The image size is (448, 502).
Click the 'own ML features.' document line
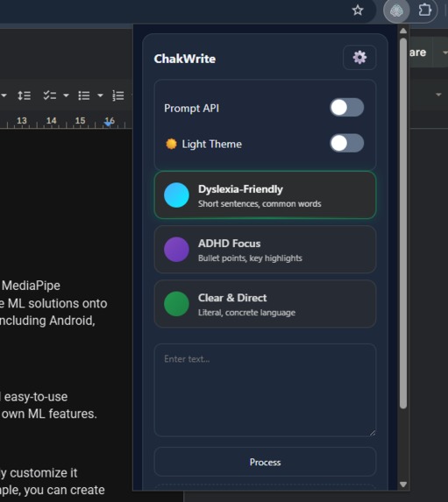(49, 414)
